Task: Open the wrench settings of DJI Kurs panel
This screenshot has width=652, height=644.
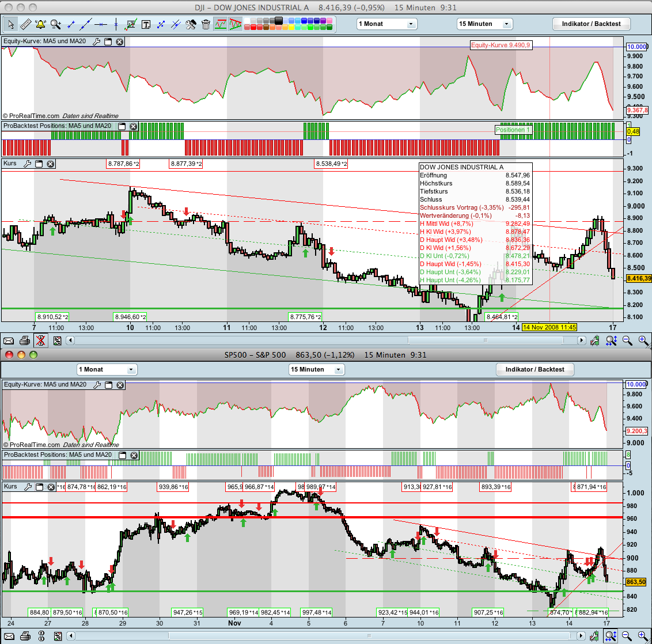Action: tap(28, 164)
